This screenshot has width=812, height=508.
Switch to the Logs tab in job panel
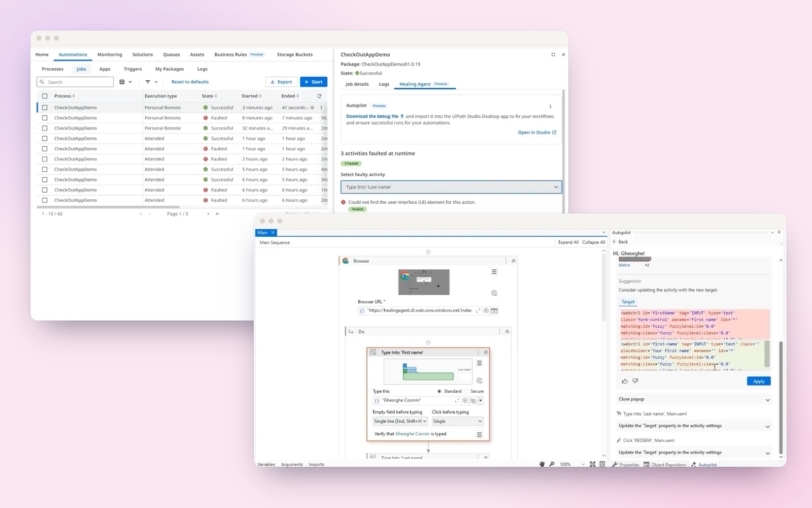click(384, 84)
